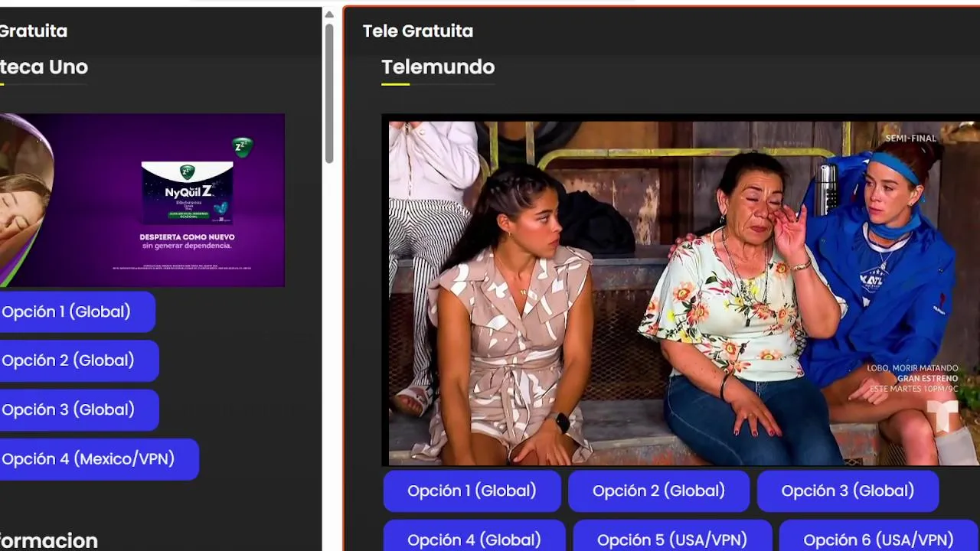
Task: Click the scroll-up arrow of left pane
Action: pyautogui.click(x=328, y=14)
